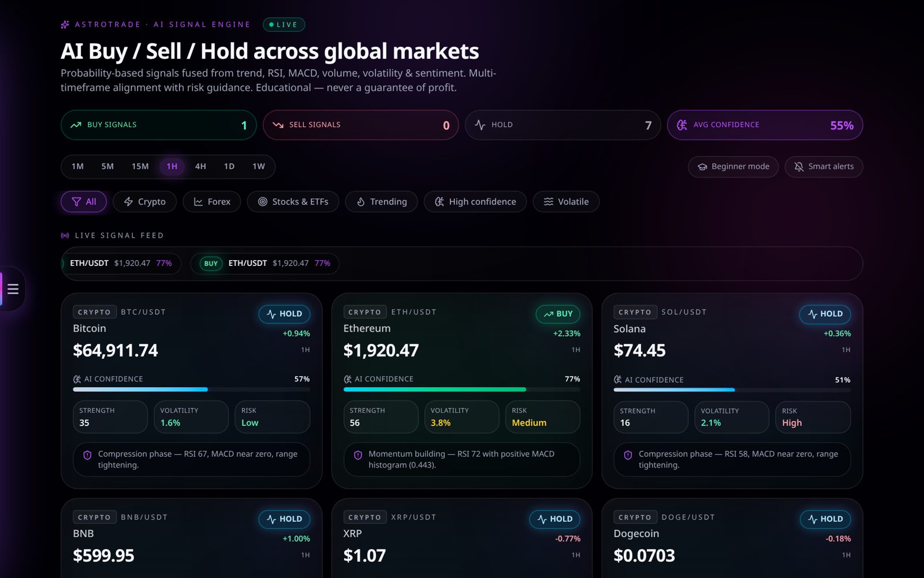The width and height of the screenshot is (924, 578).
Task: Select the 5M timeframe
Action: coord(107,166)
